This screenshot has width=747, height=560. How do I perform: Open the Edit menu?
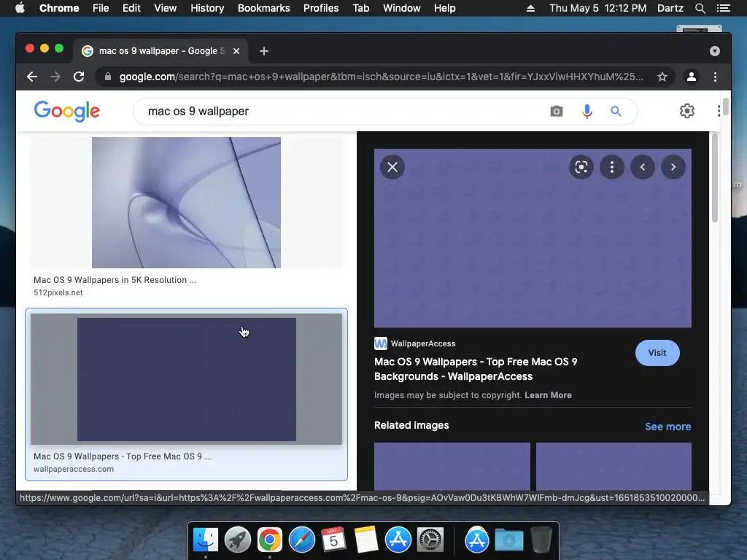(x=131, y=8)
